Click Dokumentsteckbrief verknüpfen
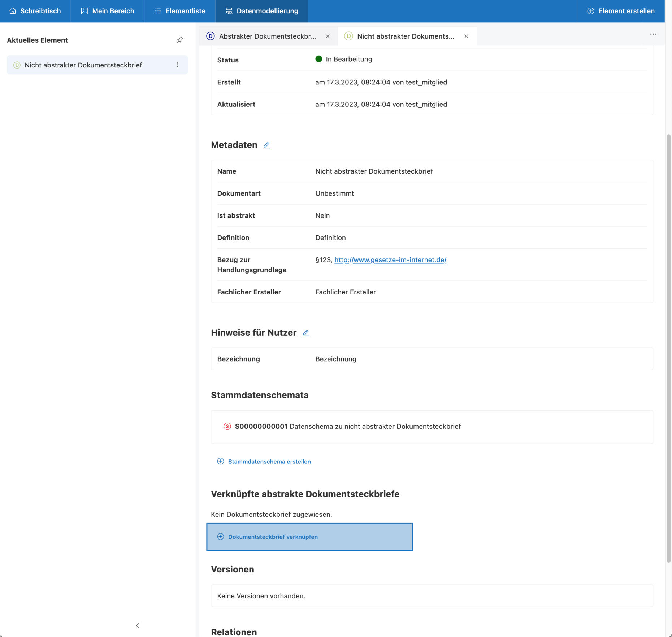Screen dimensions: 672x637 point(273,537)
